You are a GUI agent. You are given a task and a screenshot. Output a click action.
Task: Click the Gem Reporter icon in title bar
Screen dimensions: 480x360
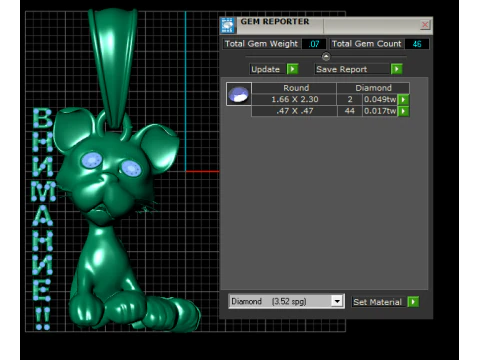(228, 25)
